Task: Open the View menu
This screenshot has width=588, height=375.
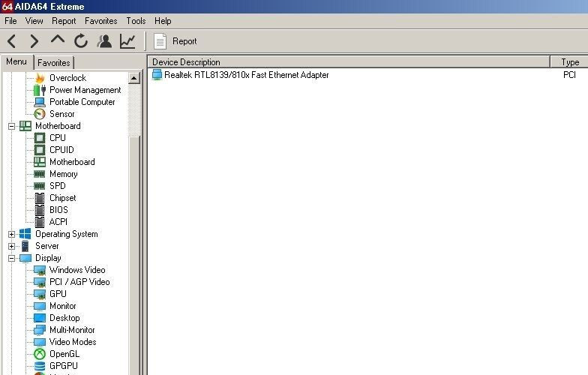Action: pyautogui.click(x=34, y=21)
